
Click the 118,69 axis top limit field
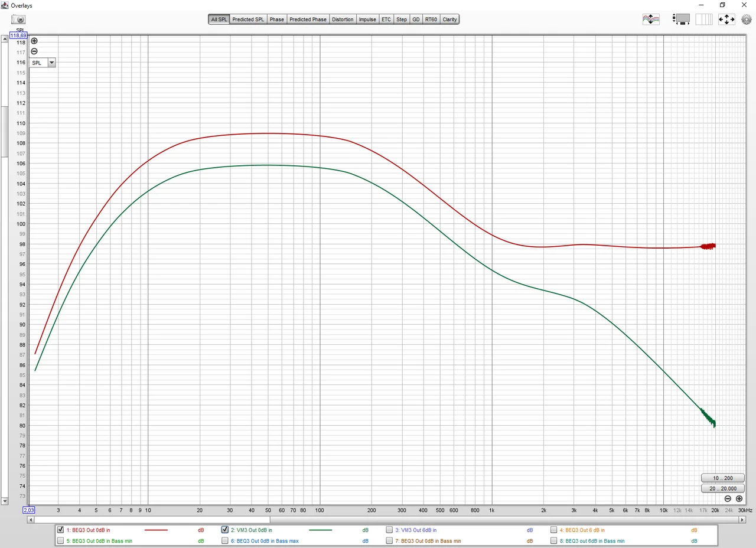[x=18, y=35]
